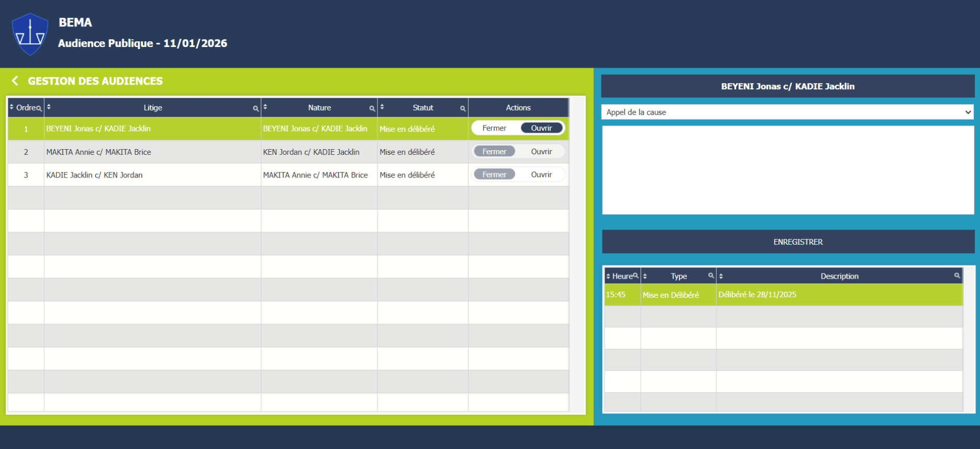Open the search icon in Litige column
The width and height of the screenshot is (980, 449).
point(255,108)
